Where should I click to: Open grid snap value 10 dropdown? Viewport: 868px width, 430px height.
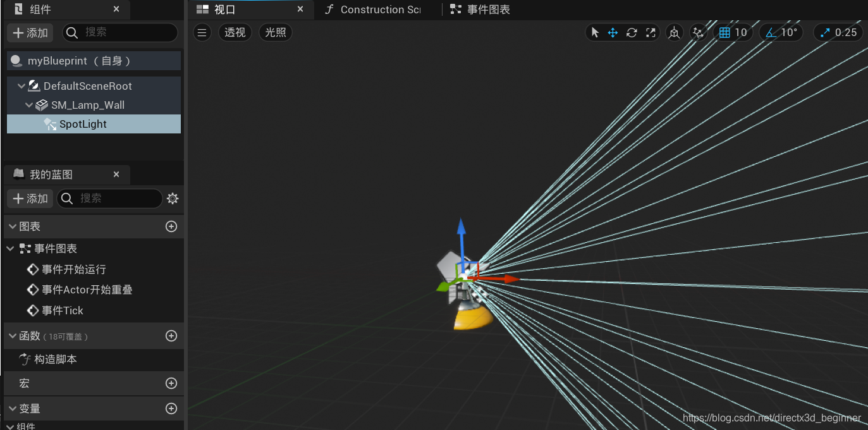741,33
